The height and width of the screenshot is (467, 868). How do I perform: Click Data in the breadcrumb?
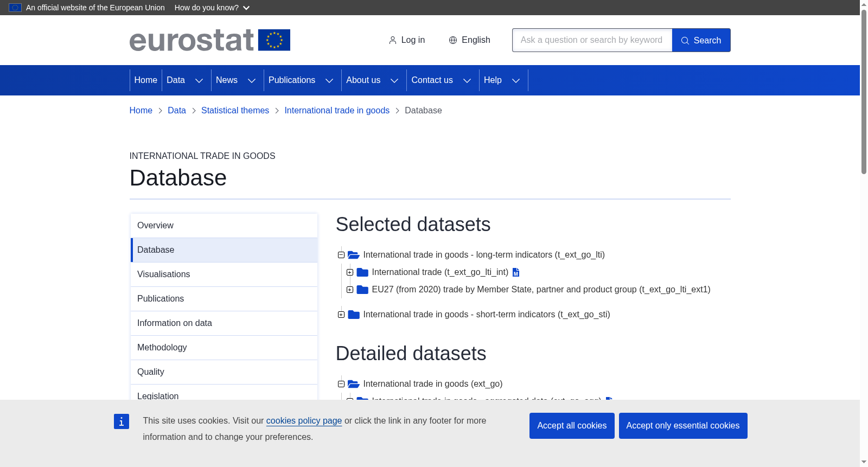[177, 111]
